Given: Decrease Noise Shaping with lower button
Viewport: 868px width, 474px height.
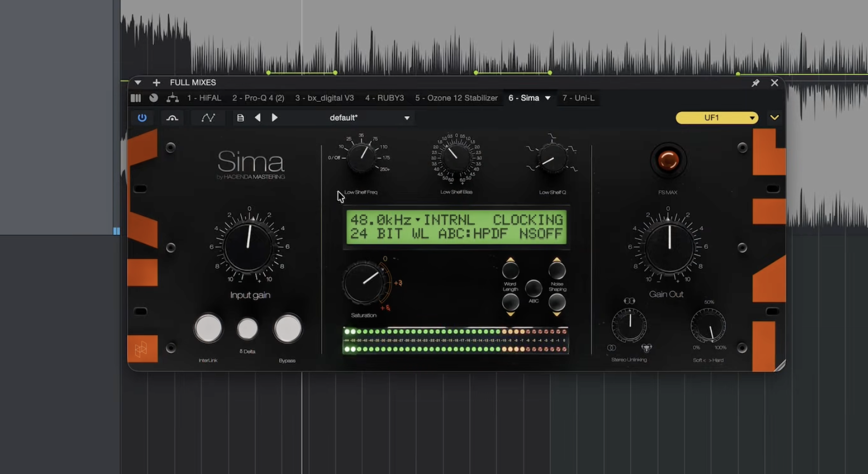Looking at the screenshot, I should 557,304.
